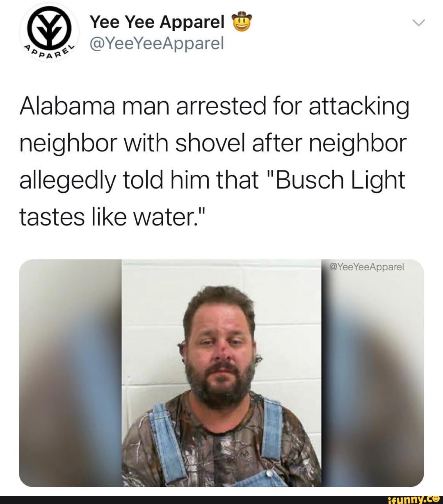Click the Yee Yee Apparel display name

(x=157, y=22)
